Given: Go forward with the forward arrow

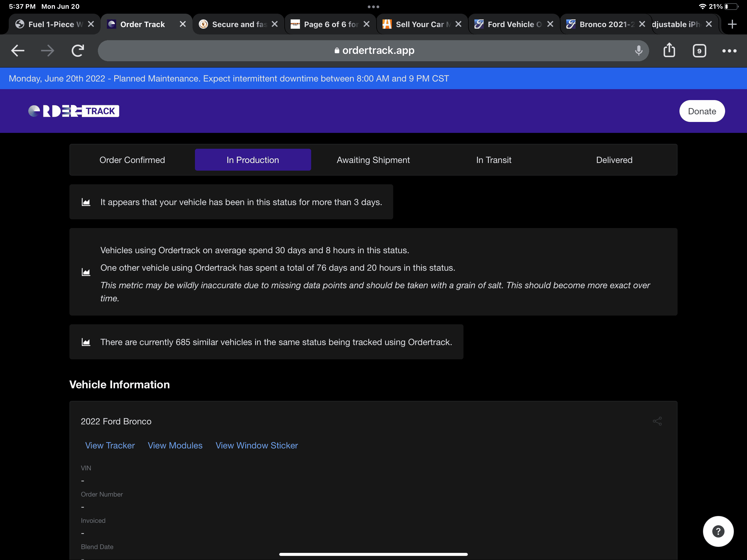Looking at the screenshot, I should point(47,51).
